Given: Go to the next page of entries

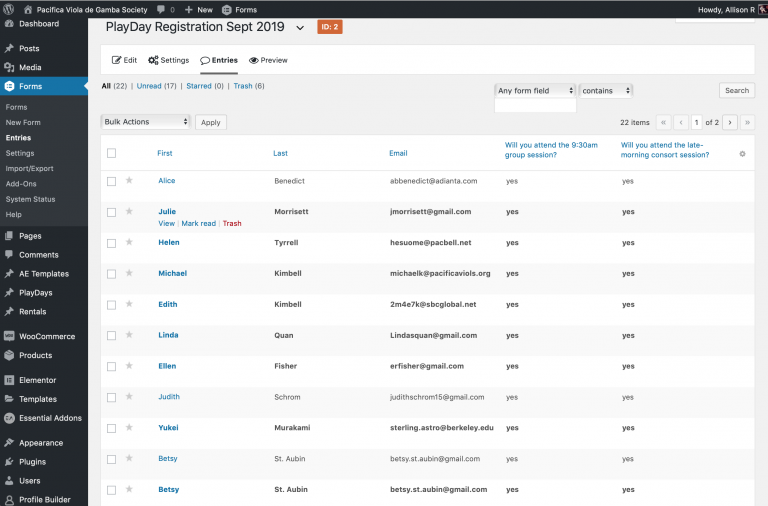Looking at the screenshot, I should pyautogui.click(x=730, y=122).
